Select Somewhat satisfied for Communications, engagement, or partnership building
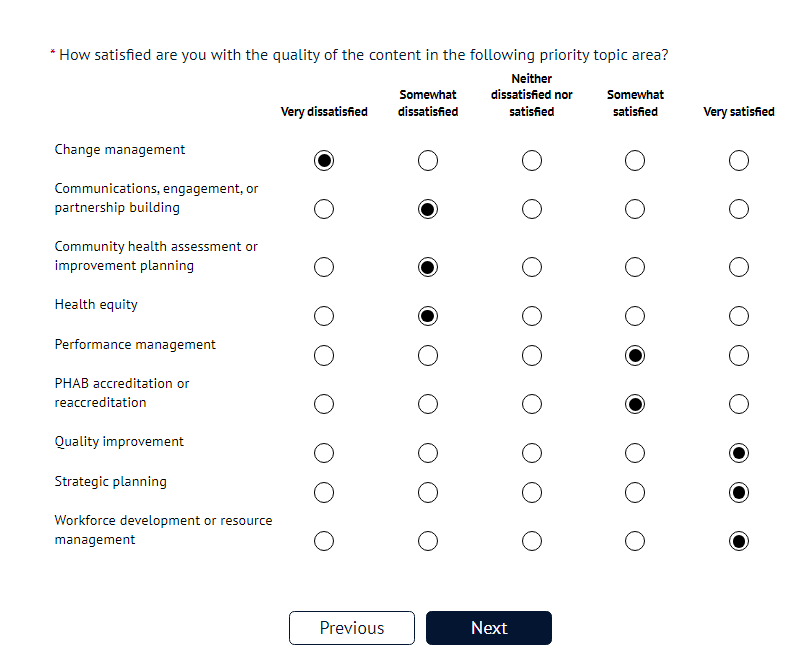Viewport: 790px width, 665px height. pos(635,209)
